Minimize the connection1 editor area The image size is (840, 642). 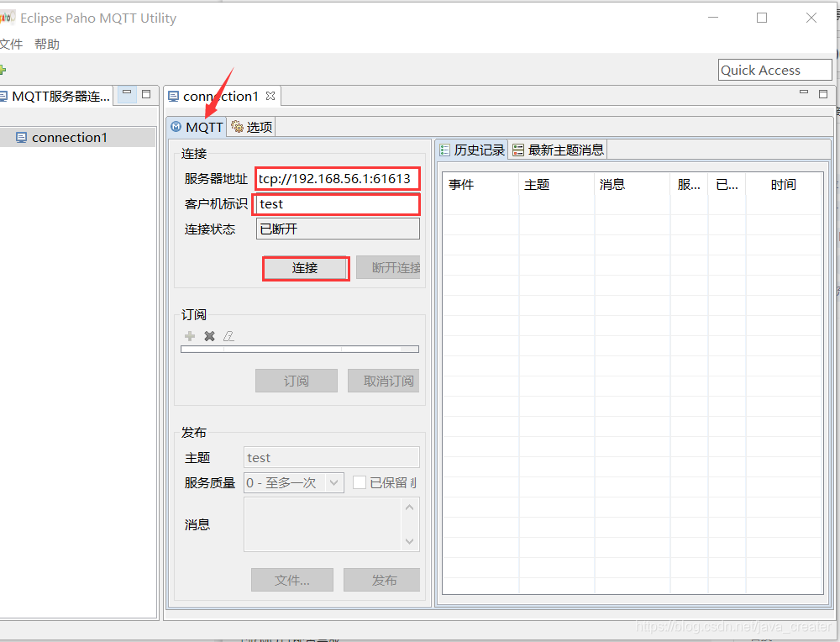click(804, 92)
